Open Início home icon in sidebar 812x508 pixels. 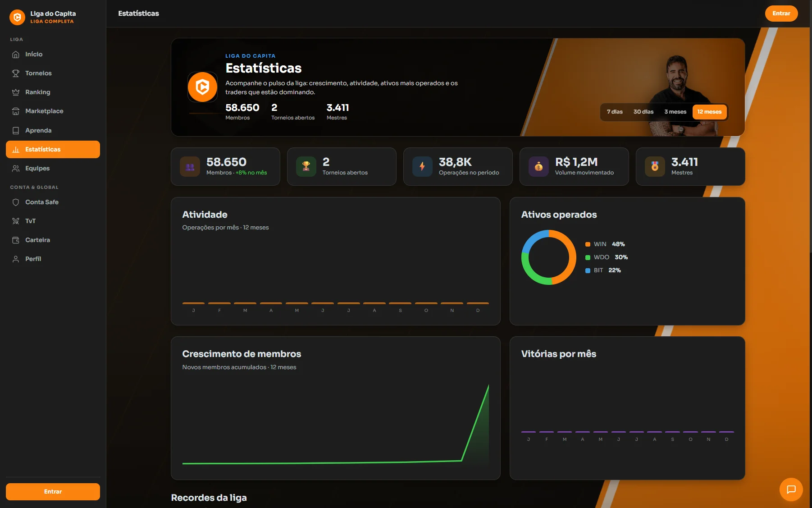tap(16, 55)
